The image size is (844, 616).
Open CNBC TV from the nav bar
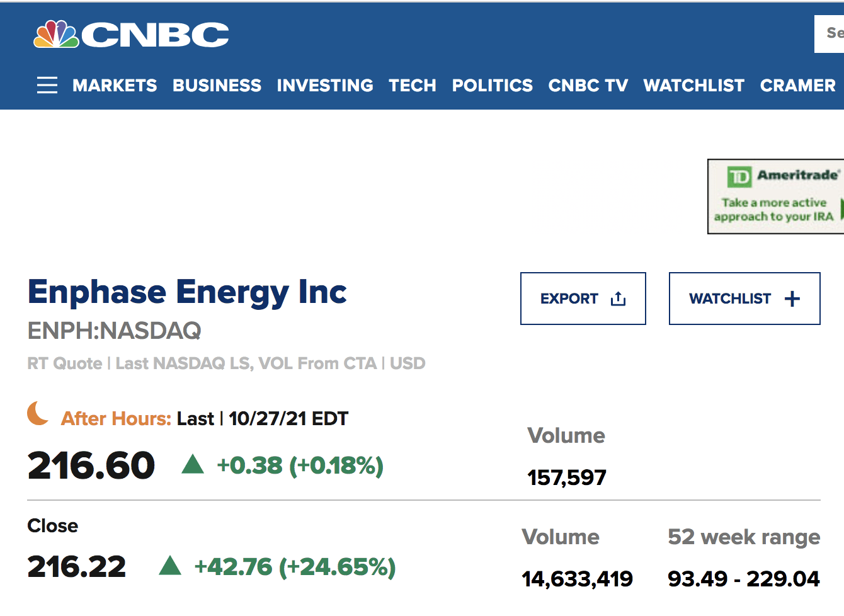coord(588,85)
